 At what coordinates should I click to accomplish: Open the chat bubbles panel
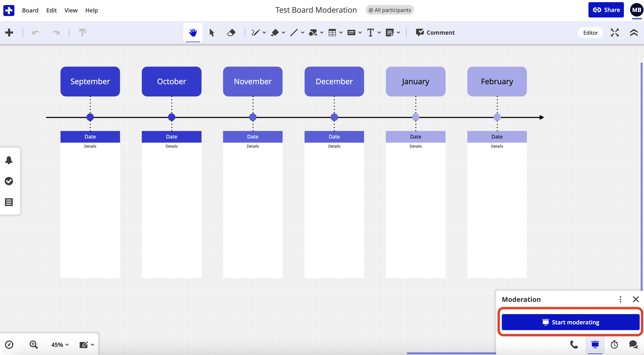633,345
